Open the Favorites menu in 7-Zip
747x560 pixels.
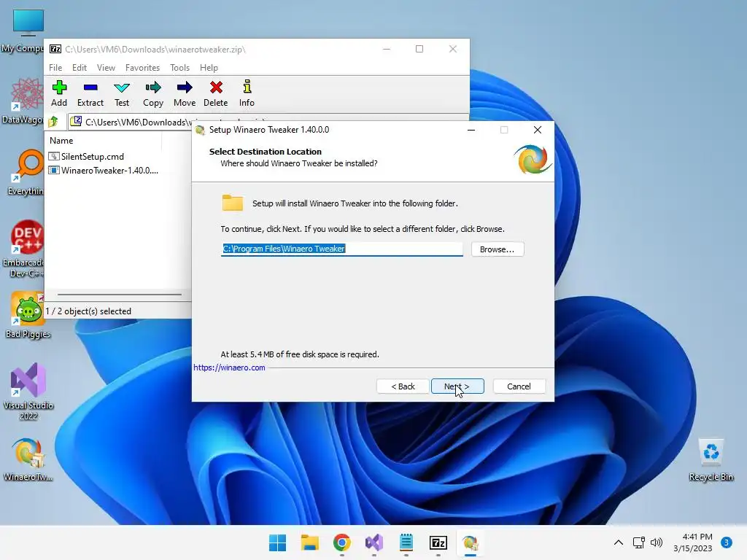(142, 68)
